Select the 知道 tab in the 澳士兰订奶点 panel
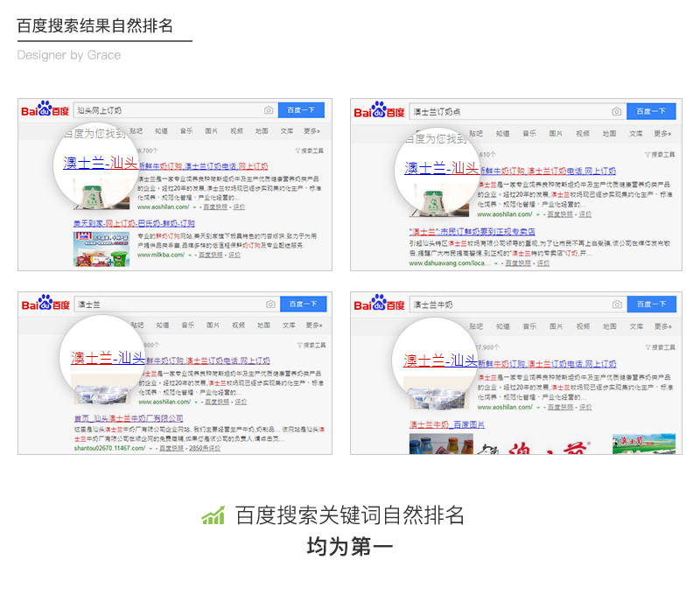 tap(502, 134)
